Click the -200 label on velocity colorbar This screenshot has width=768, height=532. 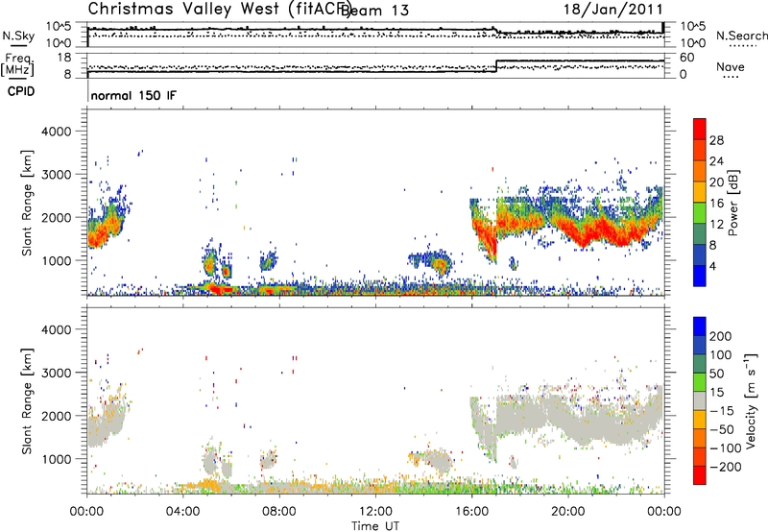(726, 467)
